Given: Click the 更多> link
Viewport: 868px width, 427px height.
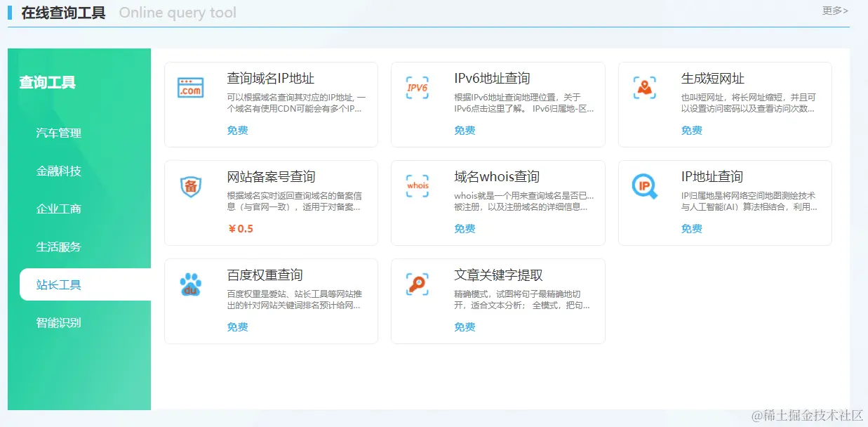Looking at the screenshot, I should pos(835,11).
